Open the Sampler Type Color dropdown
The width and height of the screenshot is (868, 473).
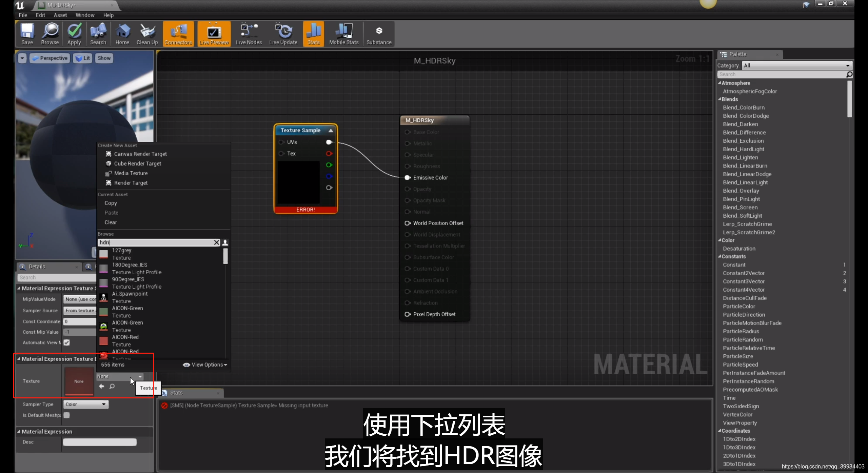(85, 404)
